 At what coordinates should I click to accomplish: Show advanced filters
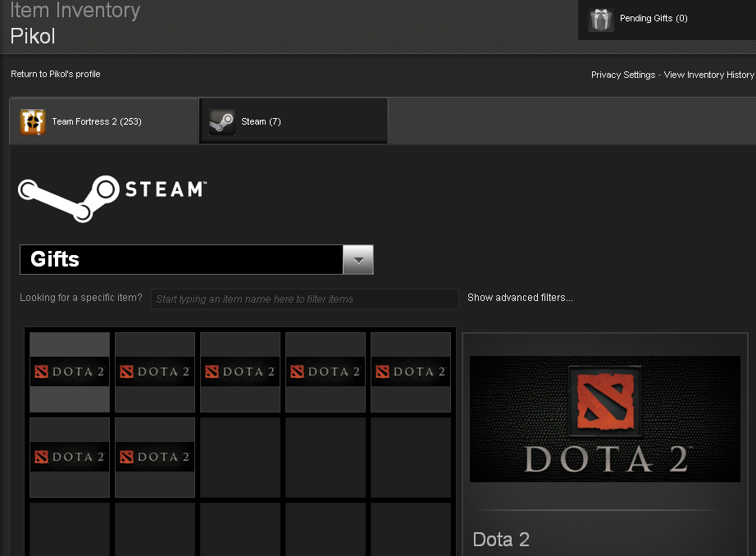point(520,298)
